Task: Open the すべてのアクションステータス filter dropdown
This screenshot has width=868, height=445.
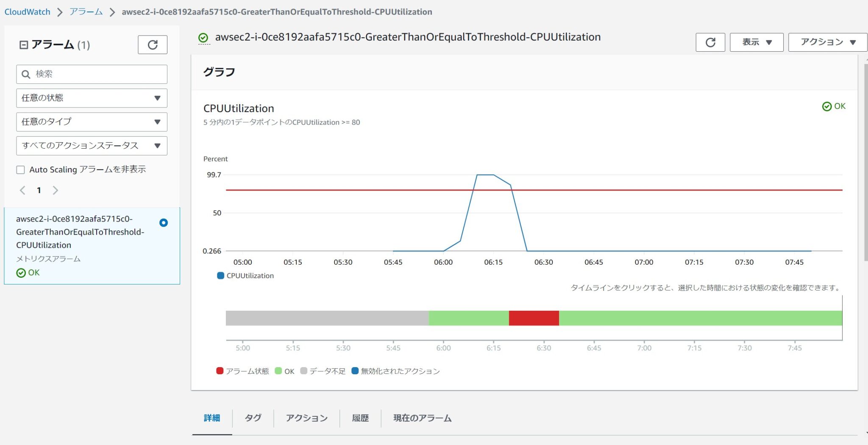Action: 91,146
